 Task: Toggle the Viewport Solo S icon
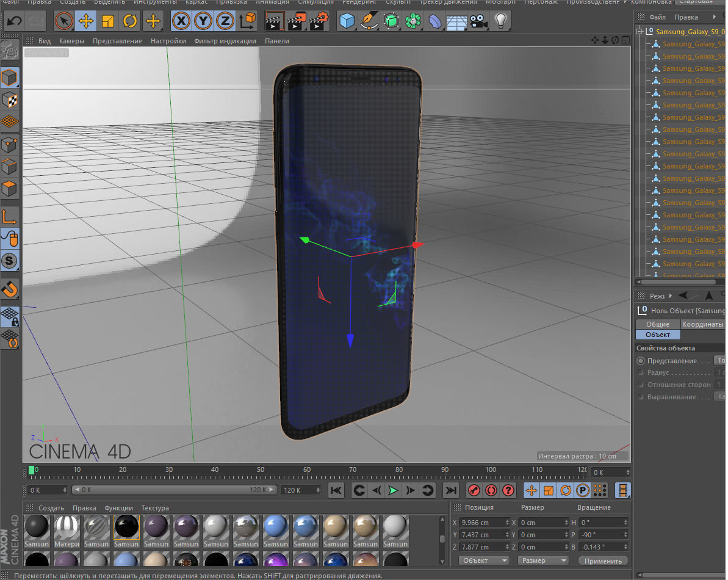click(x=10, y=261)
